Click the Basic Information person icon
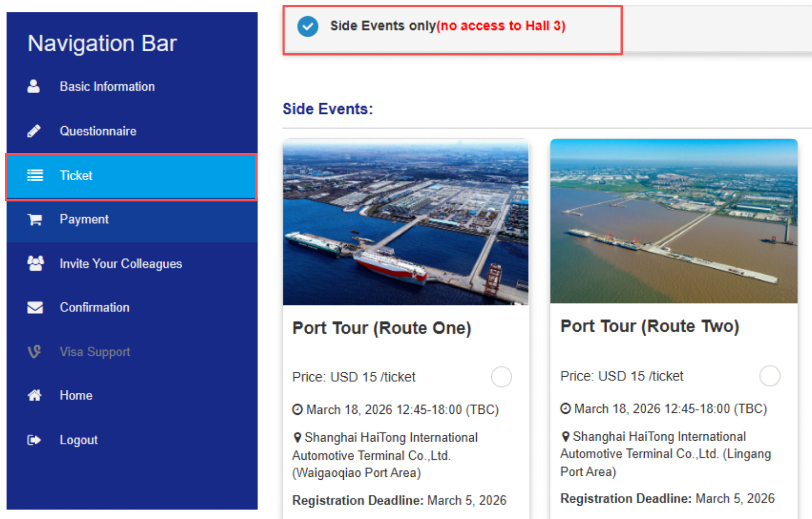 point(33,86)
